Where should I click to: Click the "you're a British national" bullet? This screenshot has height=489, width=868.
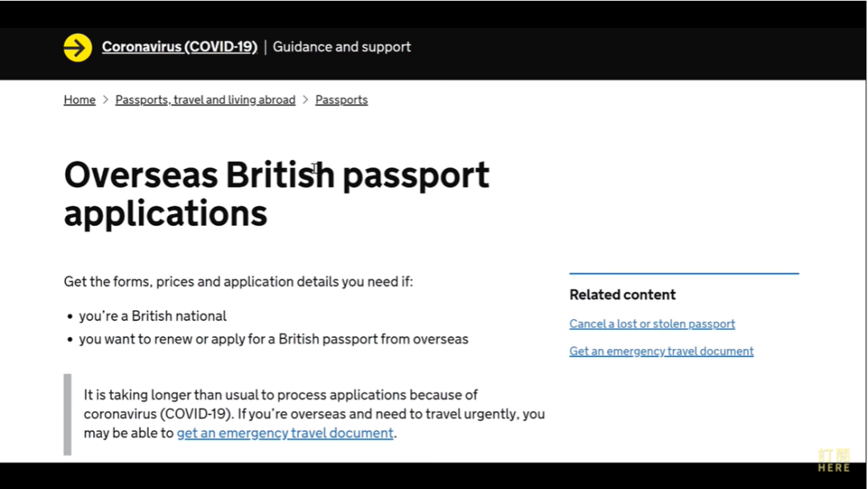(x=153, y=316)
